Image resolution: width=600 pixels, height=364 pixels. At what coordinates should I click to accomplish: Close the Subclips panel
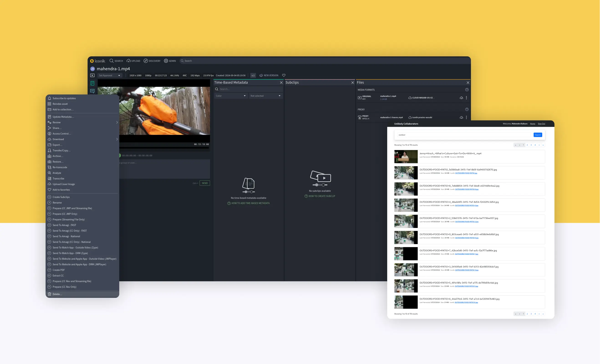click(352, 83)
